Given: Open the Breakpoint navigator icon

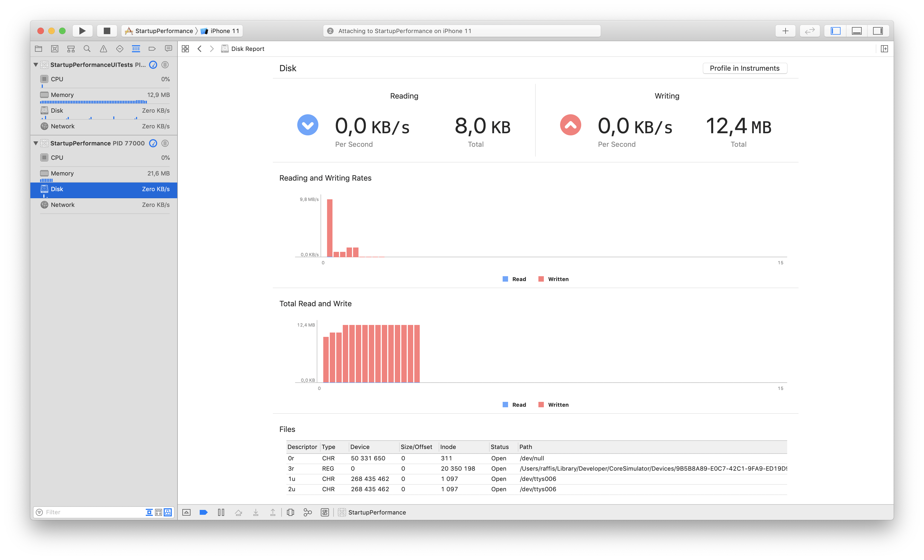Looking at the screenshot, I should tap(152, 49).
